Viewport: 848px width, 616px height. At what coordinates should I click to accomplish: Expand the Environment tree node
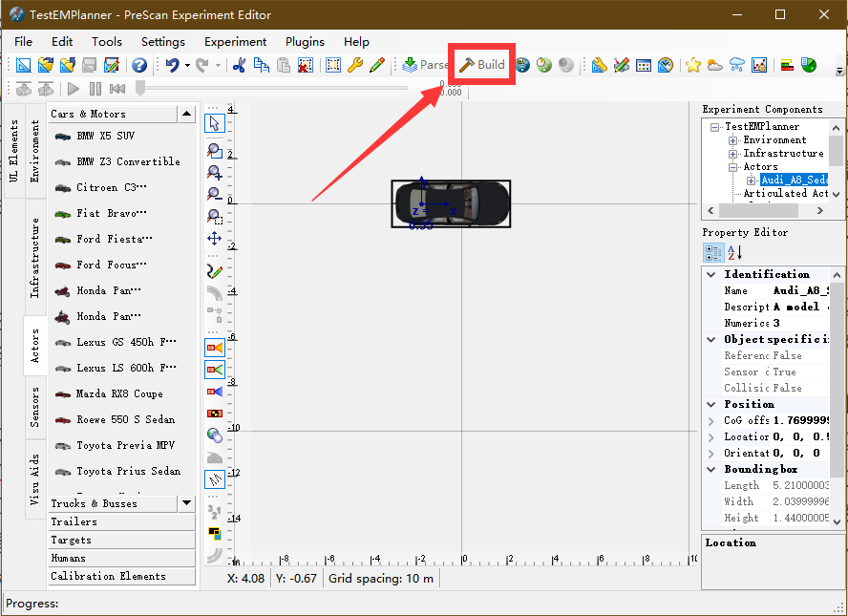click(x=732, y=140)
